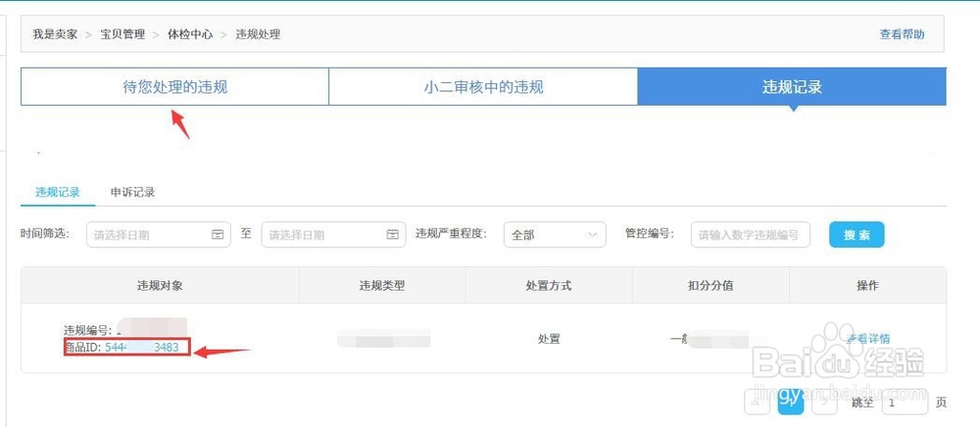Click the 操作 column header
Image resolution: width=980 pixels, height=427 pixels.
[x=867, y=285]
